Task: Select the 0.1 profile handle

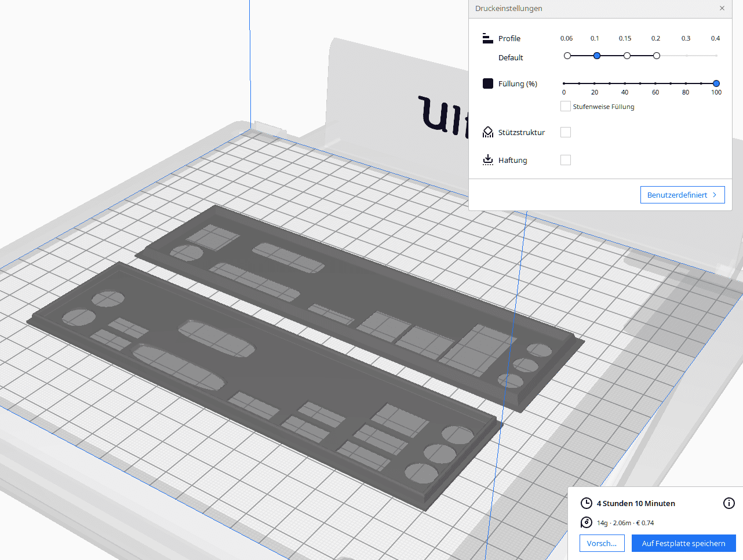Action: (x=597, y=56)
